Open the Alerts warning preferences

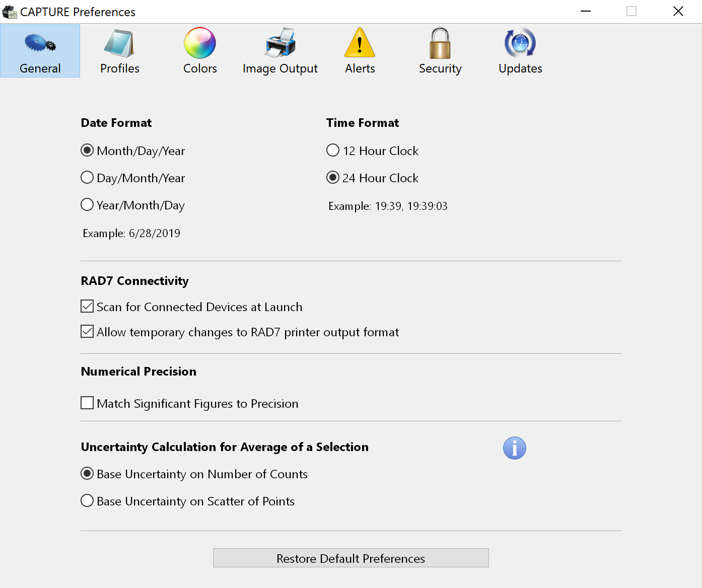[x=360, y=44]
